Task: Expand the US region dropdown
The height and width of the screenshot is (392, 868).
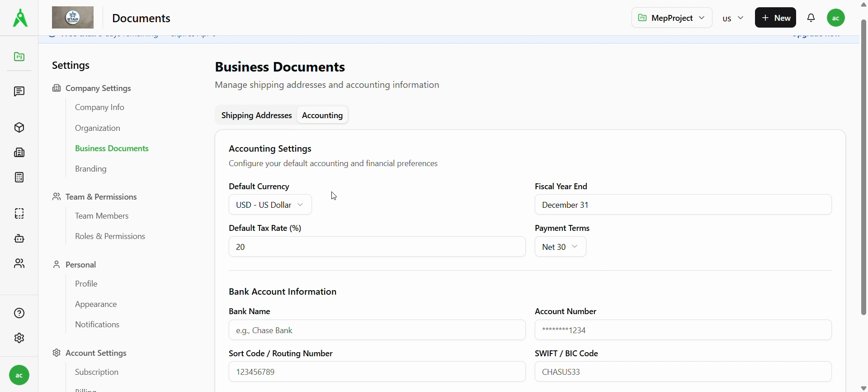Action: 733,18
